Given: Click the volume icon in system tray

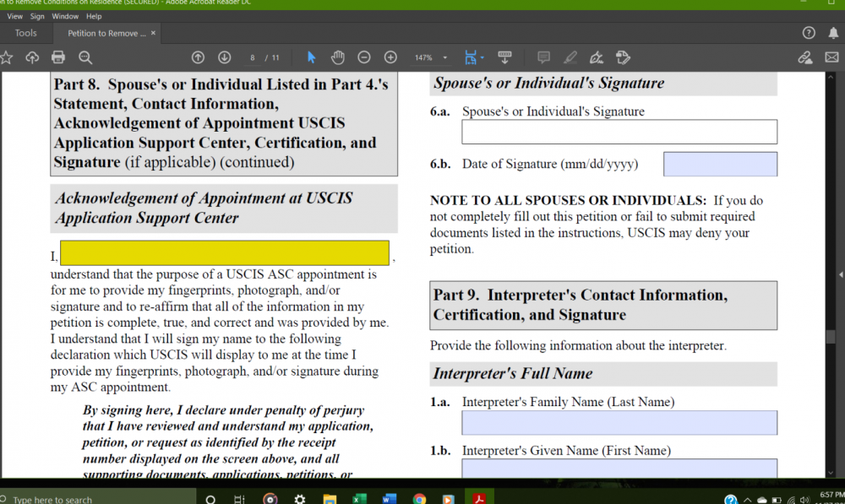Looking at the screenshot, I should pyautogui.click(x=805, y=501).
